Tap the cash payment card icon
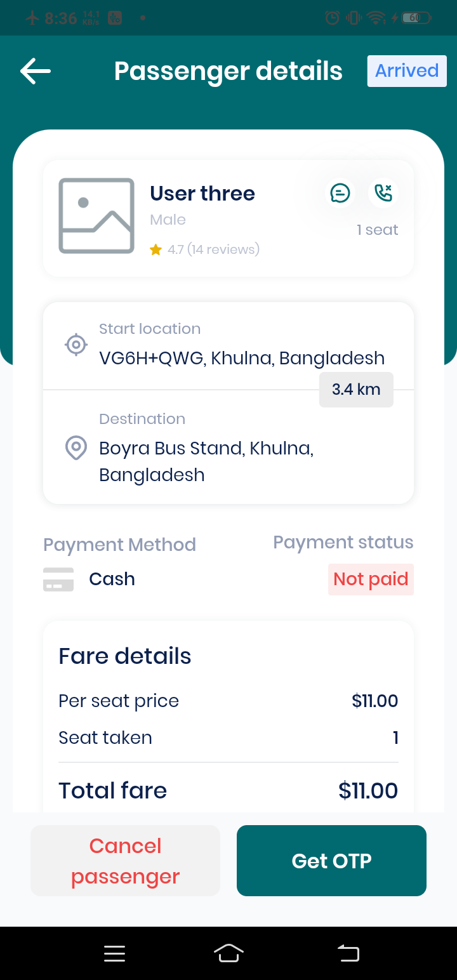 (x=58, y=579)
